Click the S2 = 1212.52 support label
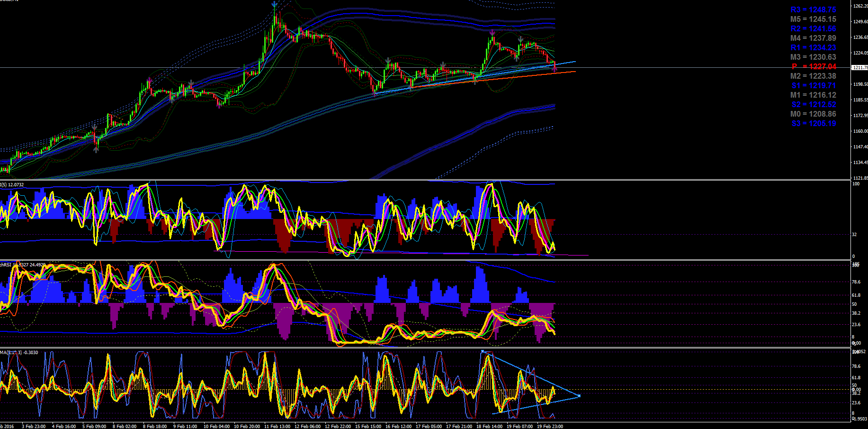This screenshot has width=868, height=429. click(x=814, y=104)
